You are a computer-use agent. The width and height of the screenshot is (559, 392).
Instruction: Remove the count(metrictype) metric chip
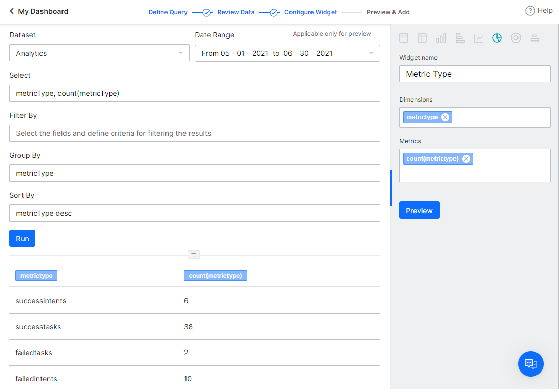pyautogui.click(x=466, y=158)
